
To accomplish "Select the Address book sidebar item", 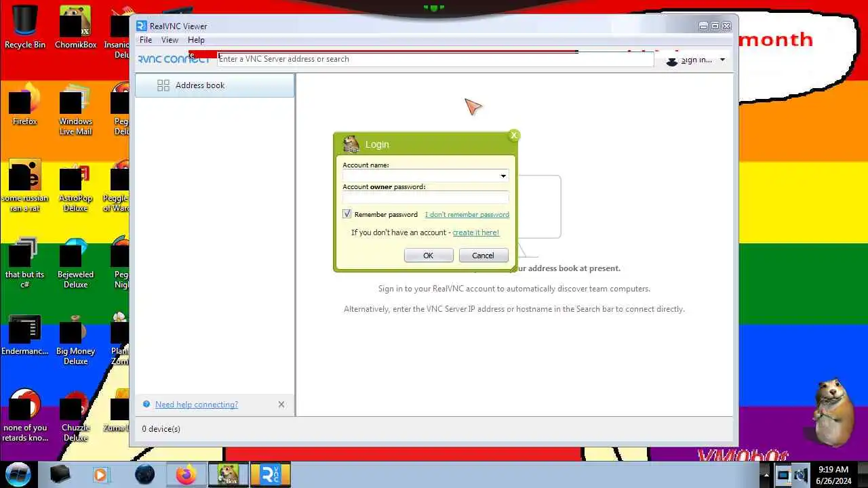I will click(x=215, y=85).
